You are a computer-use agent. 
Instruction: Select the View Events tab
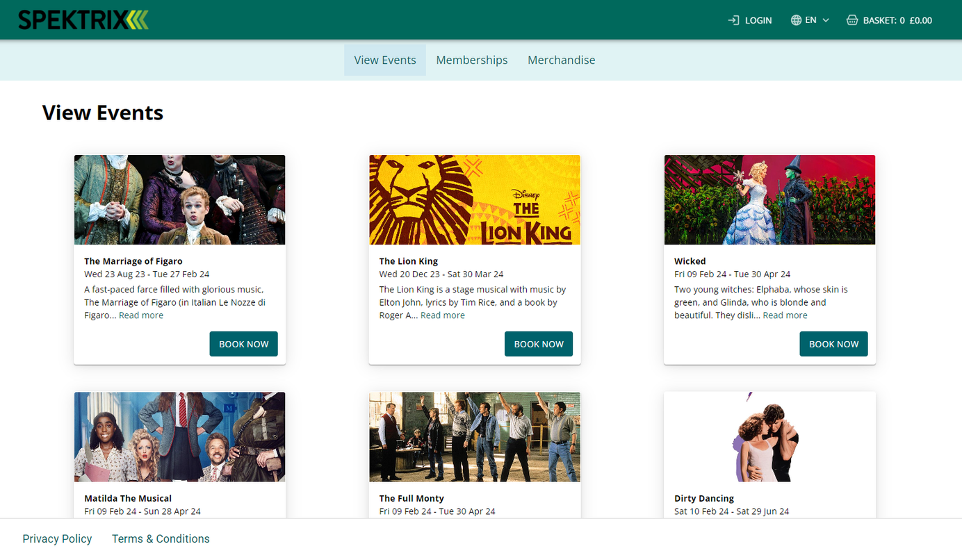pyautogui.click(x=385, y=60)
